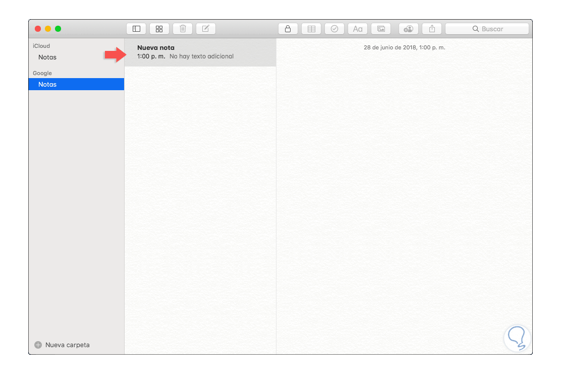
Task: Open the photo media browser icon
Action: (x=381, y=29)
